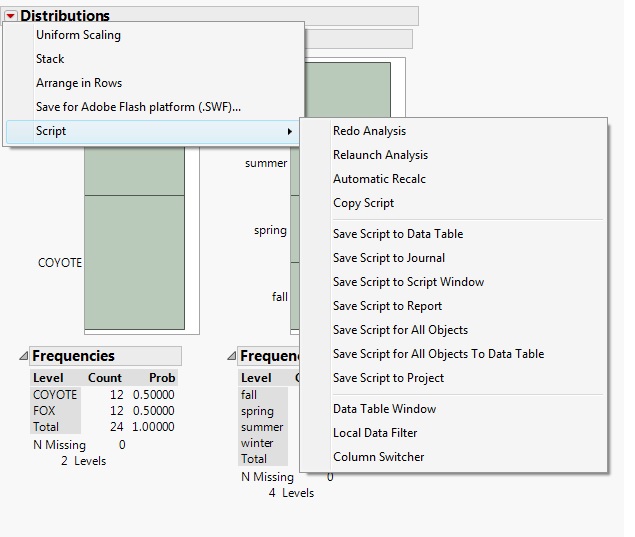Open the Script submenu arrow
The image size is (635, 537).
[x=290, y=132]
